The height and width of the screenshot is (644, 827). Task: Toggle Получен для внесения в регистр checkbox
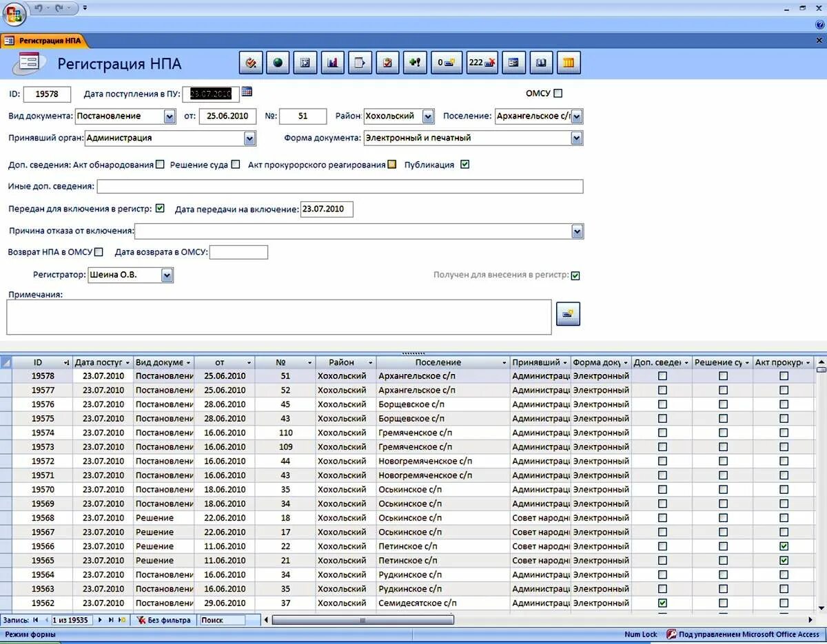pos(575,276)
